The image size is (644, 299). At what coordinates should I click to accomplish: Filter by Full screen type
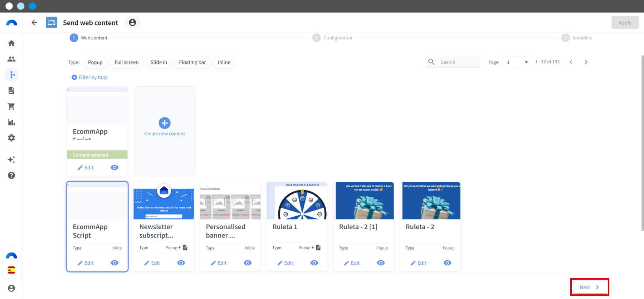pyautogui.click(x=127, y=62)
